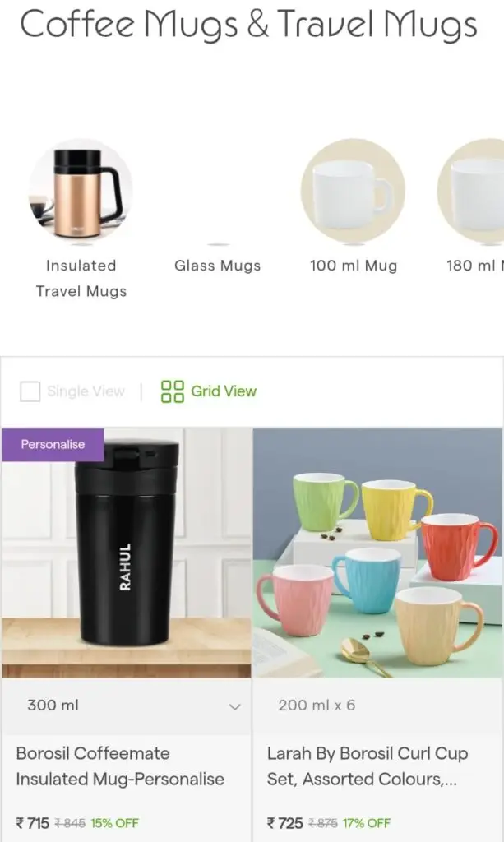Click the Single View text label
504x842 pixels.
coord(86,391)
